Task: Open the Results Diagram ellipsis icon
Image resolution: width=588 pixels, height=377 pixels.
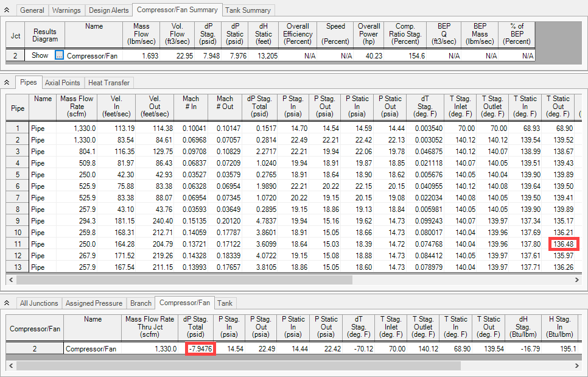Action: point(59,55)
